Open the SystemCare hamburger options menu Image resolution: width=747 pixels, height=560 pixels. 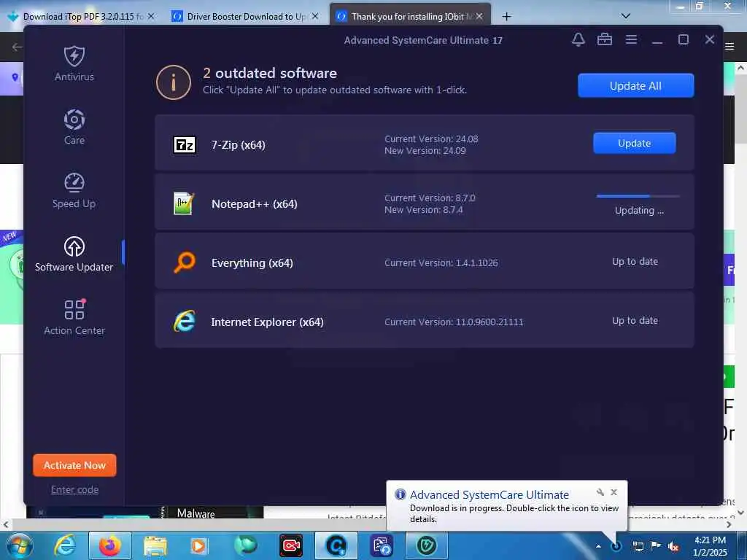(631, 39)
